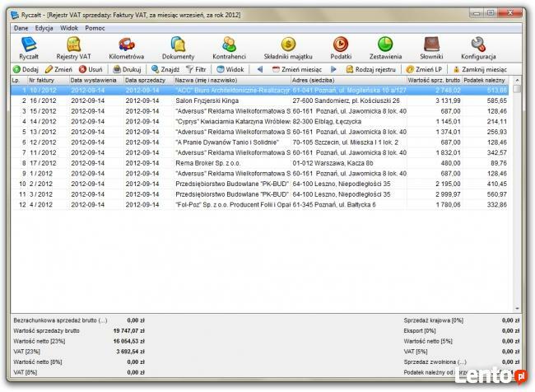Screen dimensions: 535x392
Task: Open the Słowniki dictionaries icon
Action: point(432,48)
